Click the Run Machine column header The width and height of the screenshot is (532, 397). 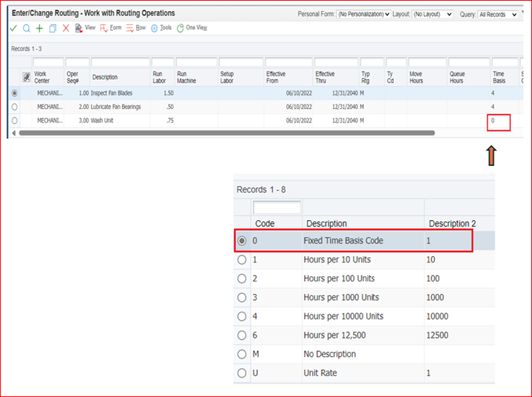[186, 77]
